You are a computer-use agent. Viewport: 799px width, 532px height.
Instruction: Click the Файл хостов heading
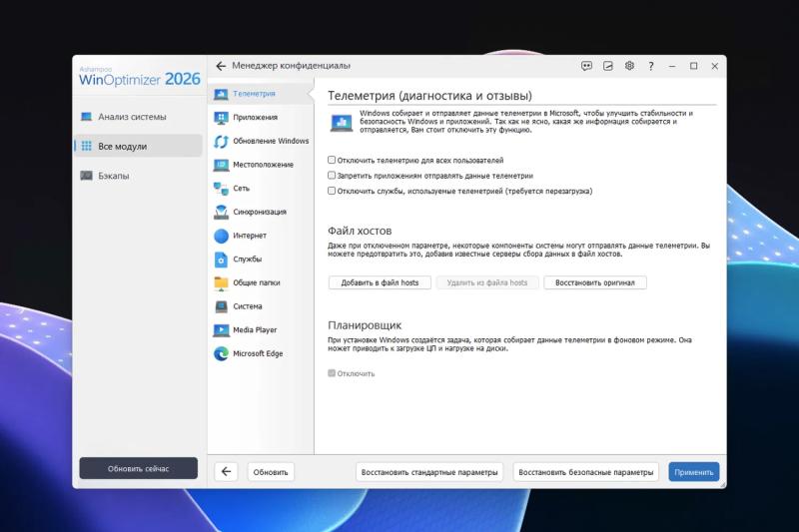coord(360,232)
